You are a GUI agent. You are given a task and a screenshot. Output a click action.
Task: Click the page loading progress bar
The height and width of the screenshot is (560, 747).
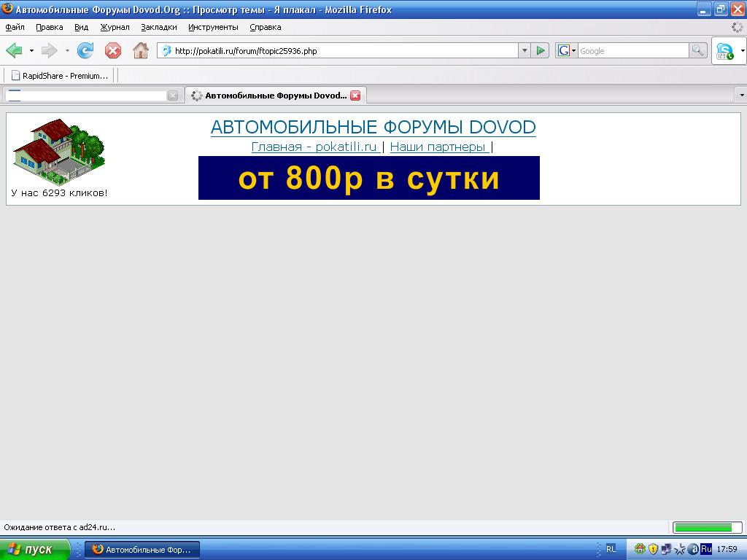click(706, 527)
